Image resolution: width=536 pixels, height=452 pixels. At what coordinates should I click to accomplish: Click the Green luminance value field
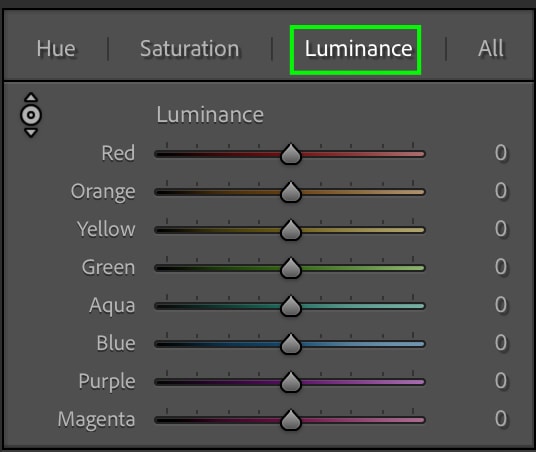click(500, 267)
